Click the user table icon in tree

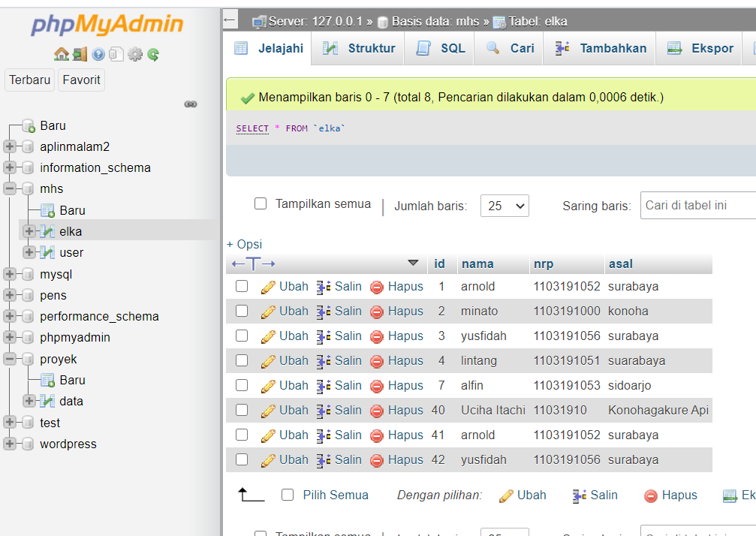click(47, 252)
